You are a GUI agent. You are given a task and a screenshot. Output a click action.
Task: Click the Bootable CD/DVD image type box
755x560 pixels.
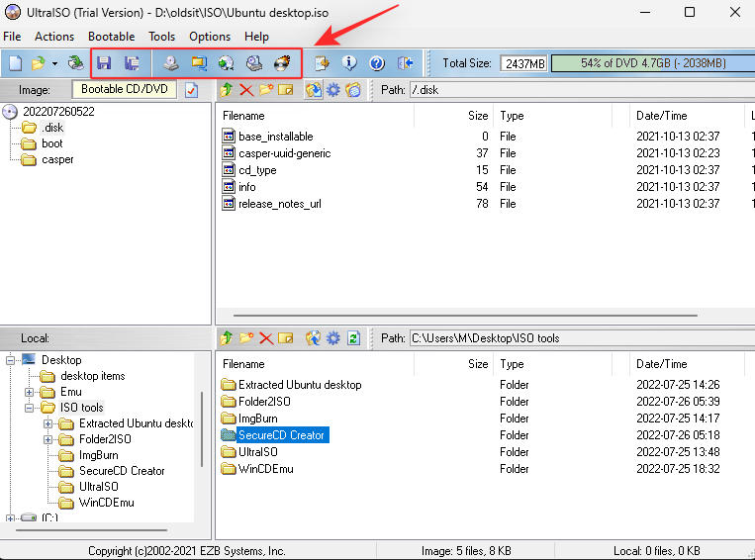click(x=125, y=90)
